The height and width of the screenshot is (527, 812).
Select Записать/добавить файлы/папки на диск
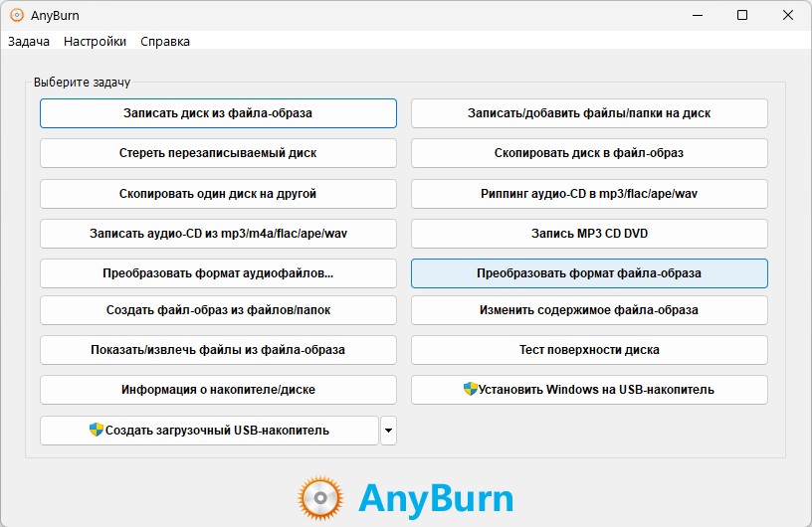(x=589, y=113)
